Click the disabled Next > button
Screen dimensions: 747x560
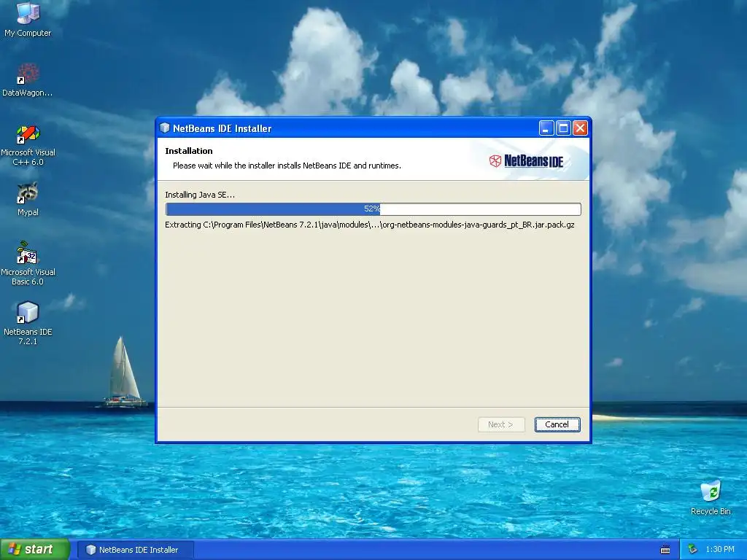point(500,424)
